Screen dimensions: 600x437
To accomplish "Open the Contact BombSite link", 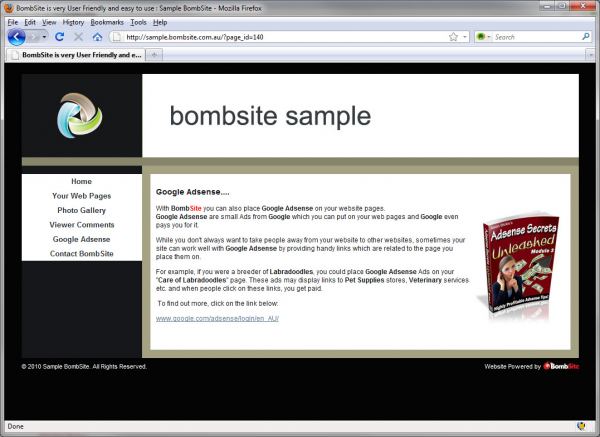I will coord(82,254).
